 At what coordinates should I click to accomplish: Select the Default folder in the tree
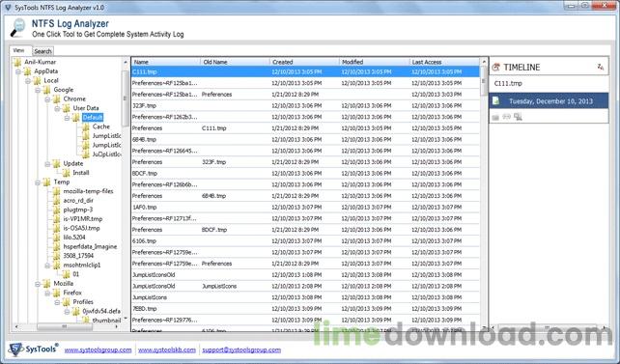(93, 118)
